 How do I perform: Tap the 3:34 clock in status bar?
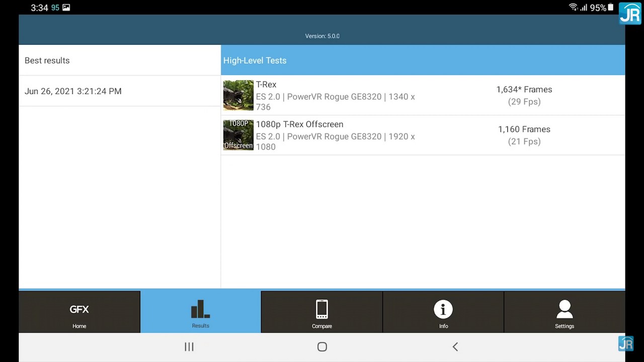[x=39, y=8]
